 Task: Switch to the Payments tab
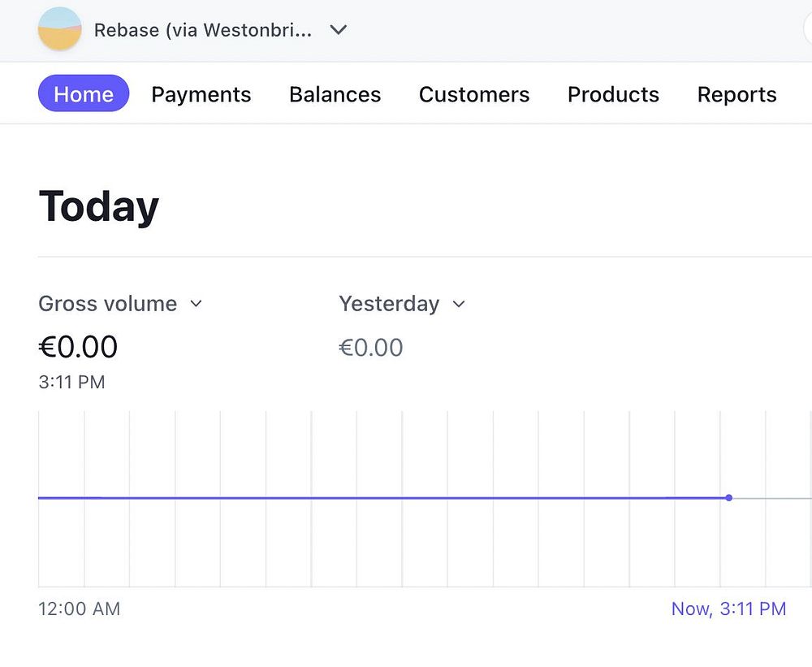[x=201, y=94]
